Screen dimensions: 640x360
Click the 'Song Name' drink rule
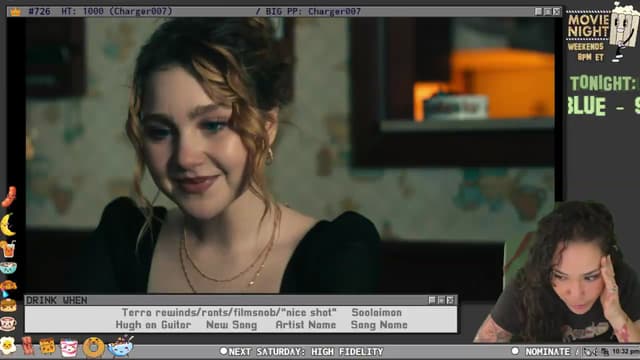click(x=379, y=325)
